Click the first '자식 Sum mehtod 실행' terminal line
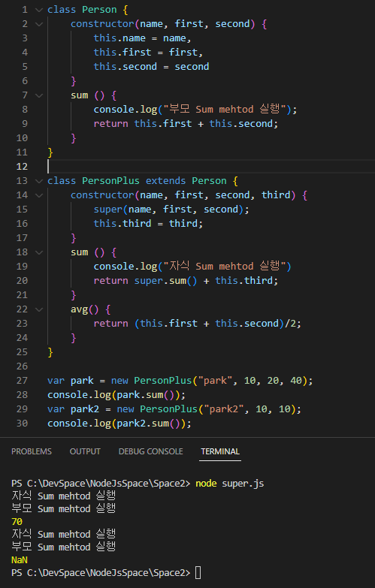Viewport: 375px width, 588px height. click(x=63, y=496)
